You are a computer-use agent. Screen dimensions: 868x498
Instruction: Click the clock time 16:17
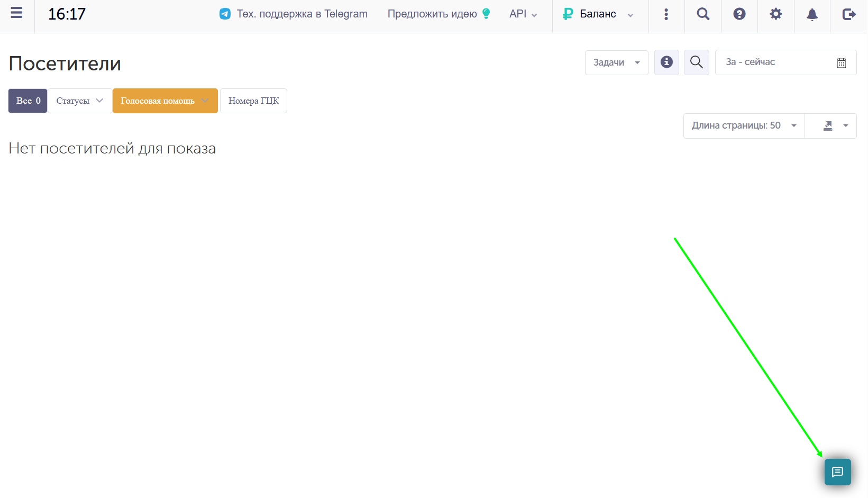pyautogui.click(x=67, y=14)
